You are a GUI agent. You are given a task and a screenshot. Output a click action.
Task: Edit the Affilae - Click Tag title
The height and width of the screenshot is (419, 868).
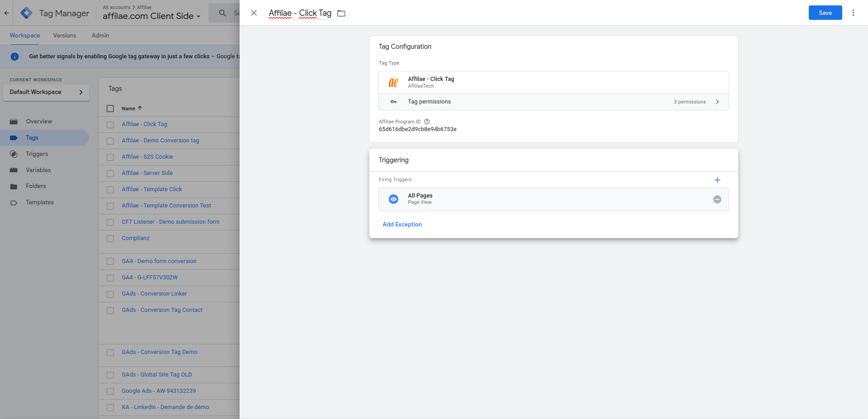(300, 13)
